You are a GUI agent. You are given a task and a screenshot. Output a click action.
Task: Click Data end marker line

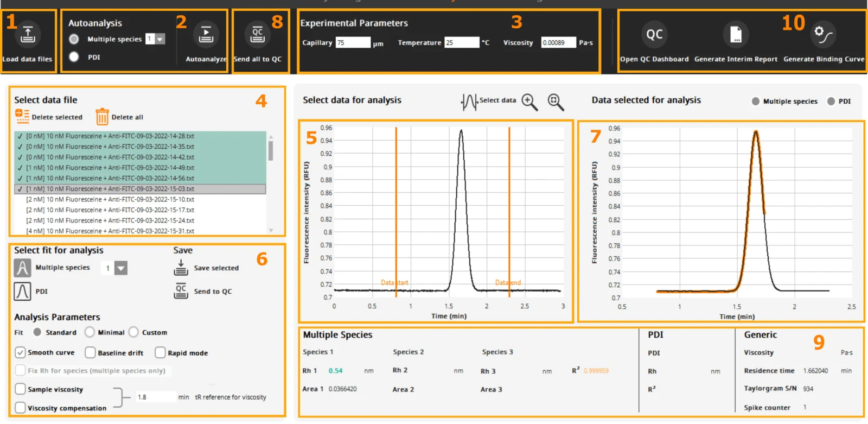(509, 212)
